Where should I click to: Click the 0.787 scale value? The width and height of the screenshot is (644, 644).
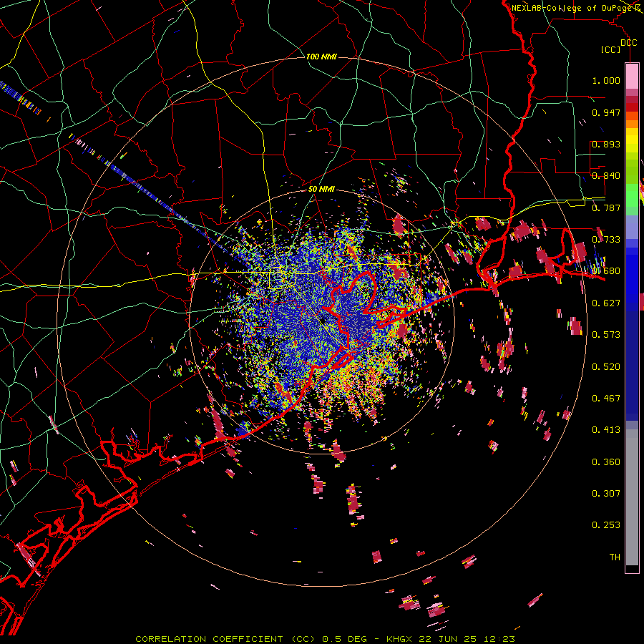click(606, 208)
